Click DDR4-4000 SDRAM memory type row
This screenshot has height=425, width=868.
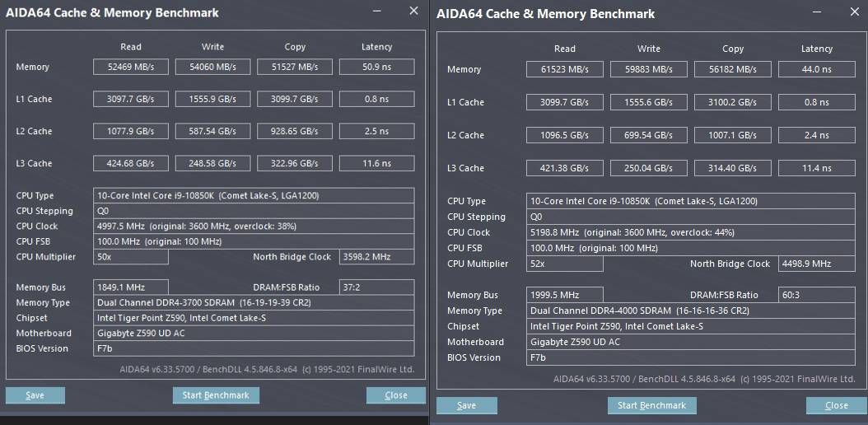(691, 311)
